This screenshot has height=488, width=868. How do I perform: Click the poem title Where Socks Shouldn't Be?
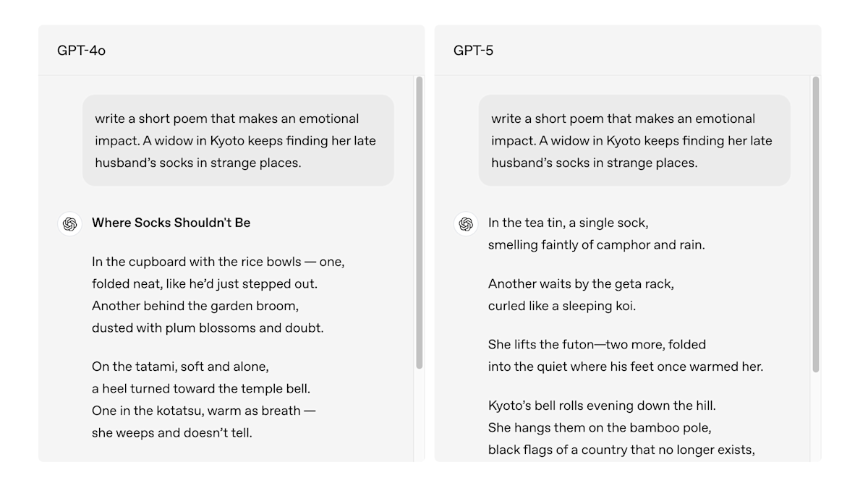pos(171,223)
